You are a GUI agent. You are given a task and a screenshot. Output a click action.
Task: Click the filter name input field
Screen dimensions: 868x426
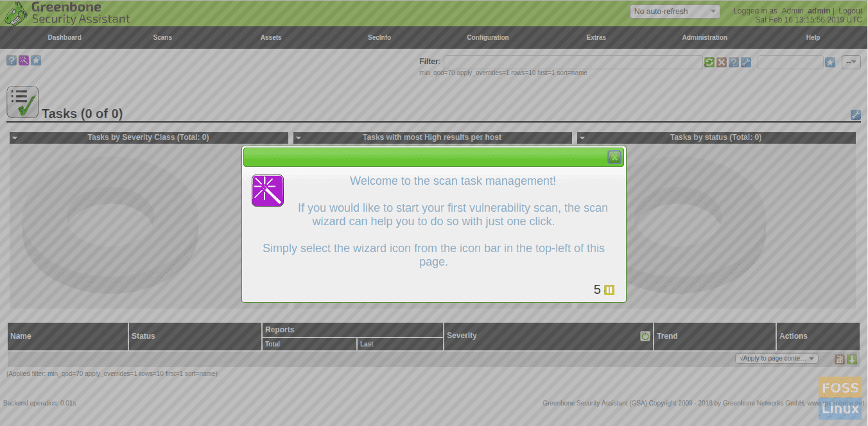[790, 62]
